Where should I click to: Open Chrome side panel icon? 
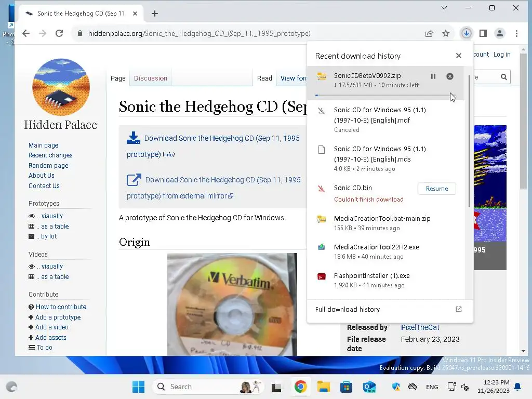(x=483, y=33)
